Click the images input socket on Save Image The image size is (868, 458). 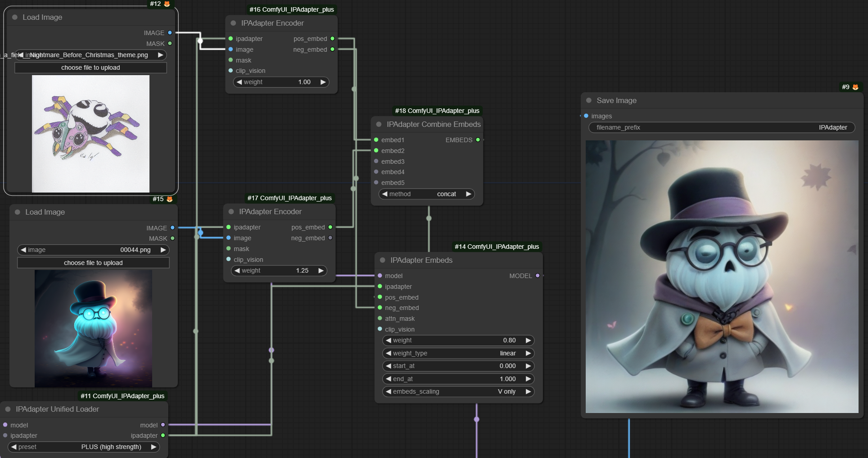tap(586, 116)
